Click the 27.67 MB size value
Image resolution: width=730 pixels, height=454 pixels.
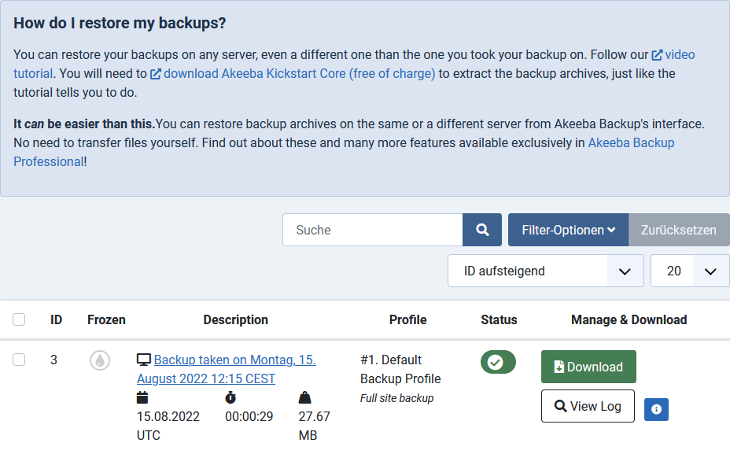(x=314, y=426)
